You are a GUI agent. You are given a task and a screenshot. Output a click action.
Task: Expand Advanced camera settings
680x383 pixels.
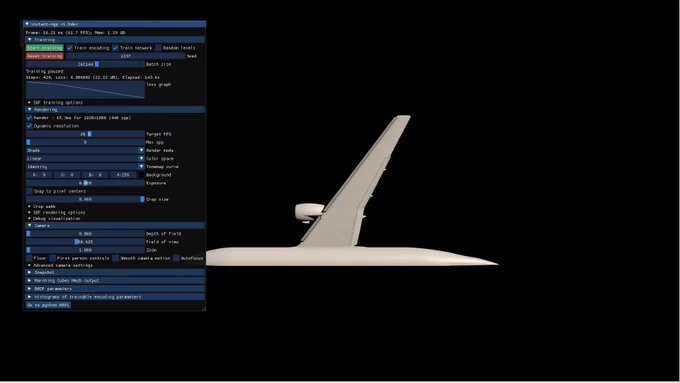pyautogui.click(x=61, y=265)
